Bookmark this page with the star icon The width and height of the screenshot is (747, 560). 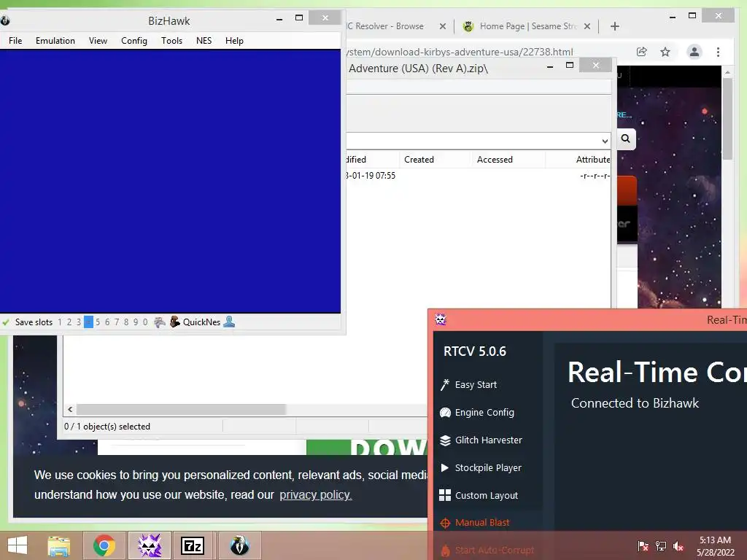665,52
